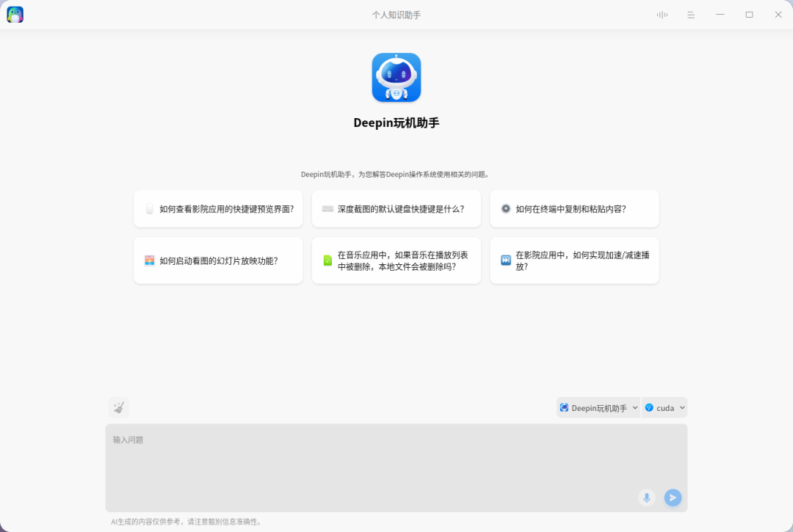The height and width of the screenshot is (532, 793).
Task: Send the question with the blue arrow button
Action: (x=673, y=498)
